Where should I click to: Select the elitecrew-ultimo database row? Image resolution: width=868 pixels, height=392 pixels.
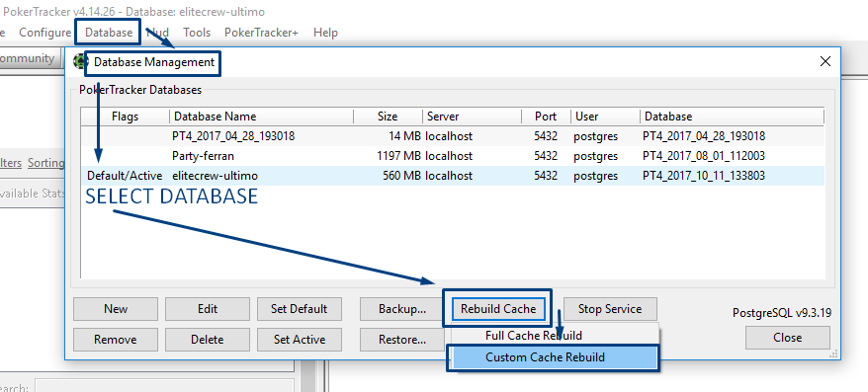[x=453, y=176]
